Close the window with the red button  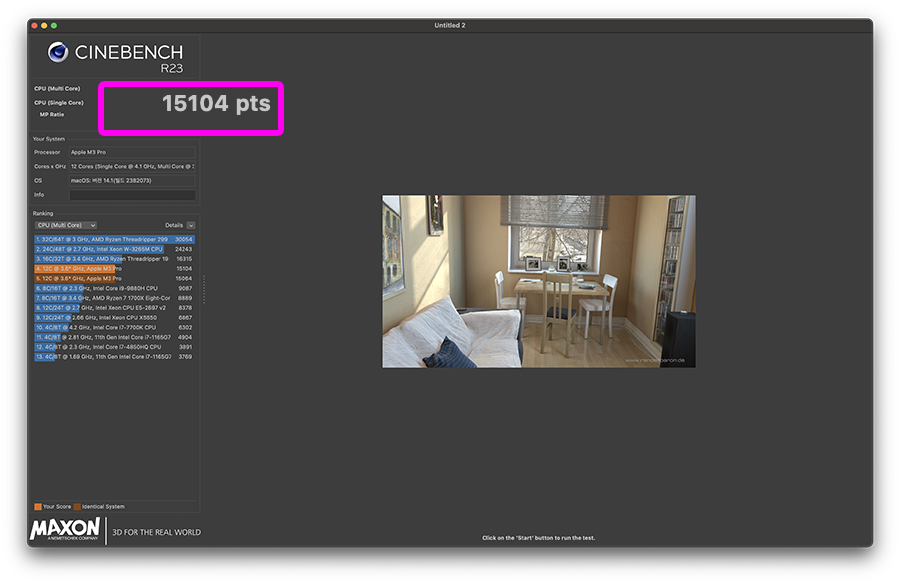pos(34,25)
